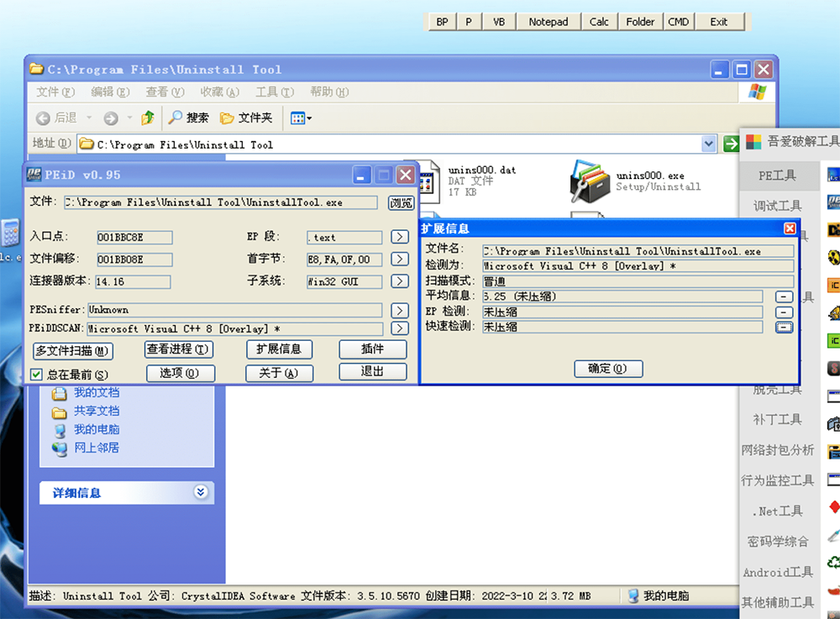Screen dimensions: 840x619
Task: Click minus button beside EP 检测 row
Action: click(x=785, y=312)
